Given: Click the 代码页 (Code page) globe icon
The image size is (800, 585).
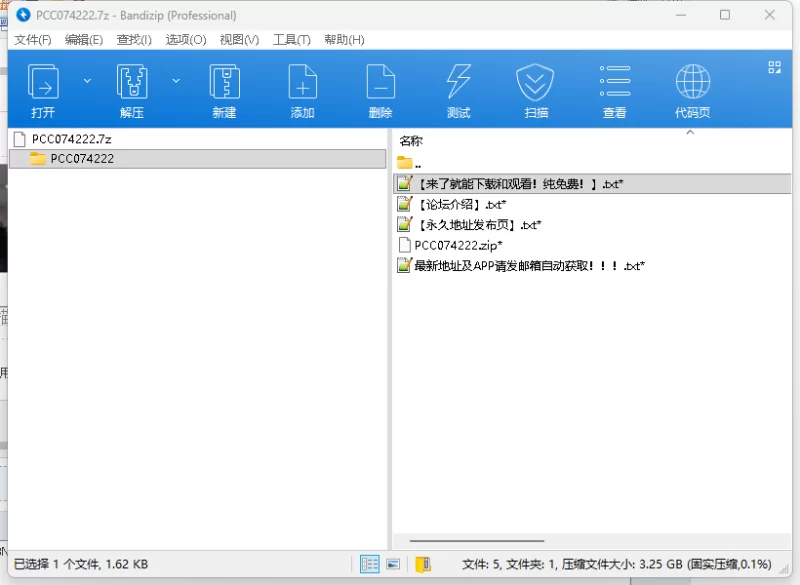Looking at the screenshot, I should pos(693,82).
